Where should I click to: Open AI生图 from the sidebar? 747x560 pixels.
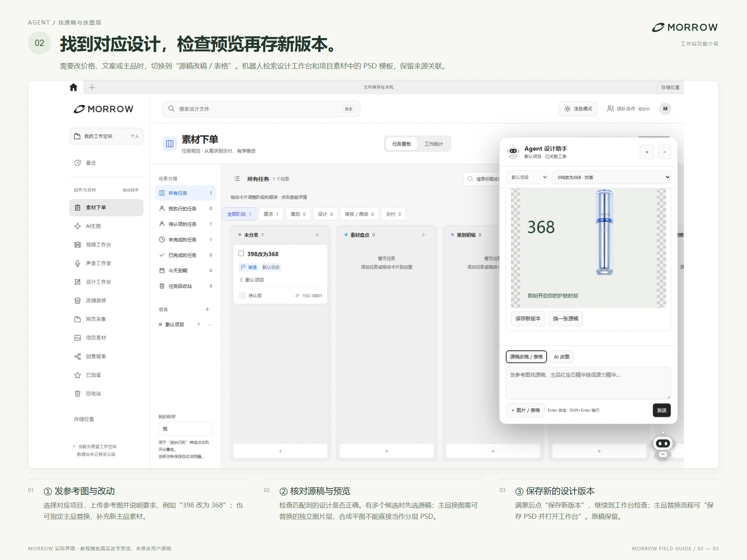[x=106, y=226]
